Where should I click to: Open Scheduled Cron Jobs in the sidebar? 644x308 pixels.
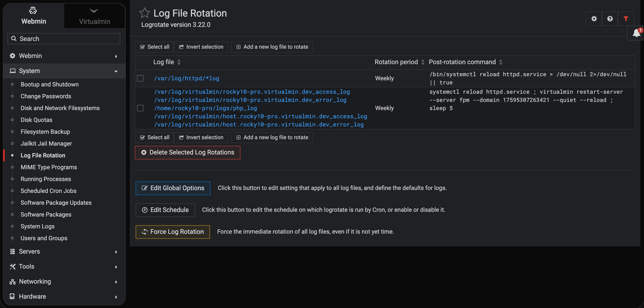(48, 191)
